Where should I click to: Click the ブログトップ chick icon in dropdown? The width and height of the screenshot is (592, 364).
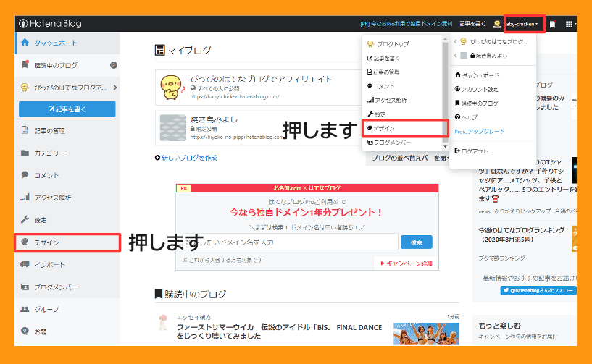(370, 43)
